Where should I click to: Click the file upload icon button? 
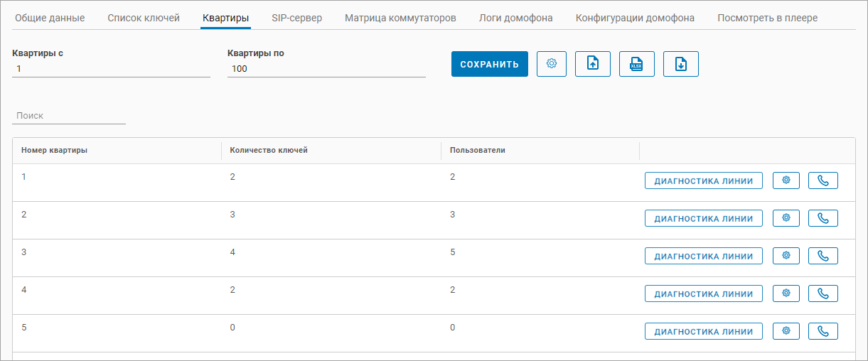(x=593, y=64)
